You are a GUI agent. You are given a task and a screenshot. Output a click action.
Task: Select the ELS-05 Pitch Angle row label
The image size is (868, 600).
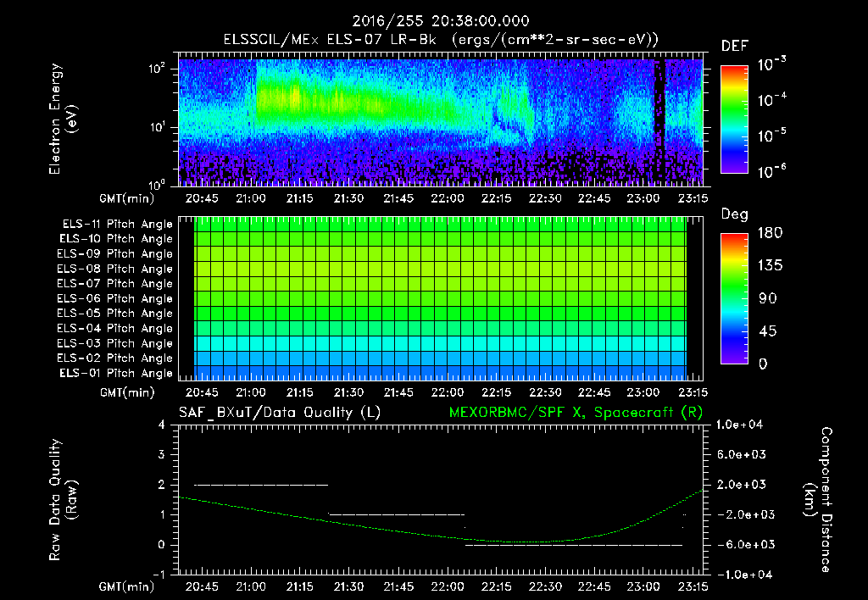point(115,314)
